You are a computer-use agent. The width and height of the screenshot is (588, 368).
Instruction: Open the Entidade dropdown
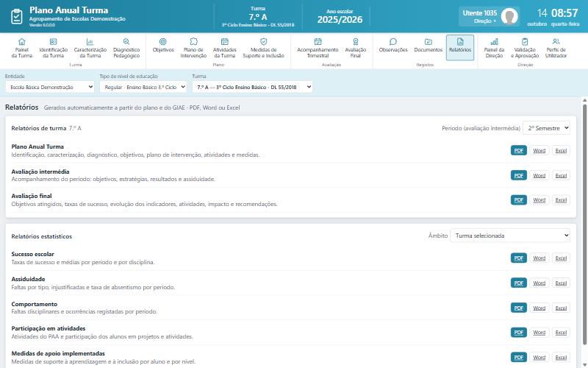[x=50, y=87]
